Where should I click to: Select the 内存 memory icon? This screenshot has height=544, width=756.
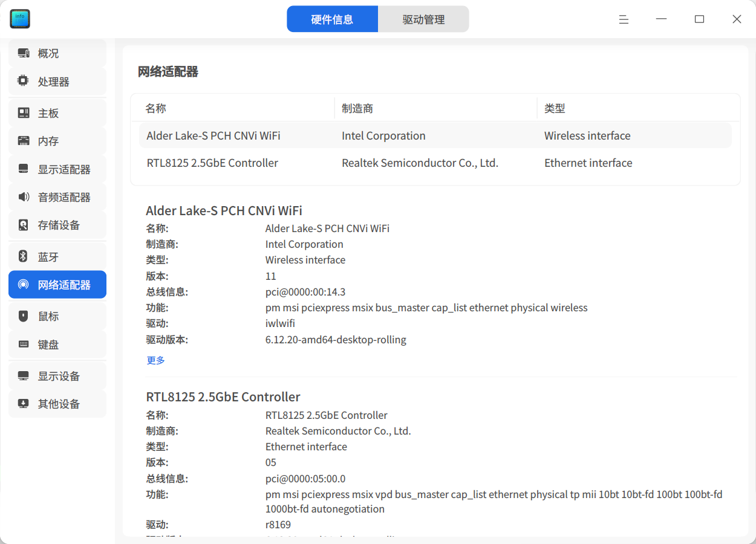24,141
